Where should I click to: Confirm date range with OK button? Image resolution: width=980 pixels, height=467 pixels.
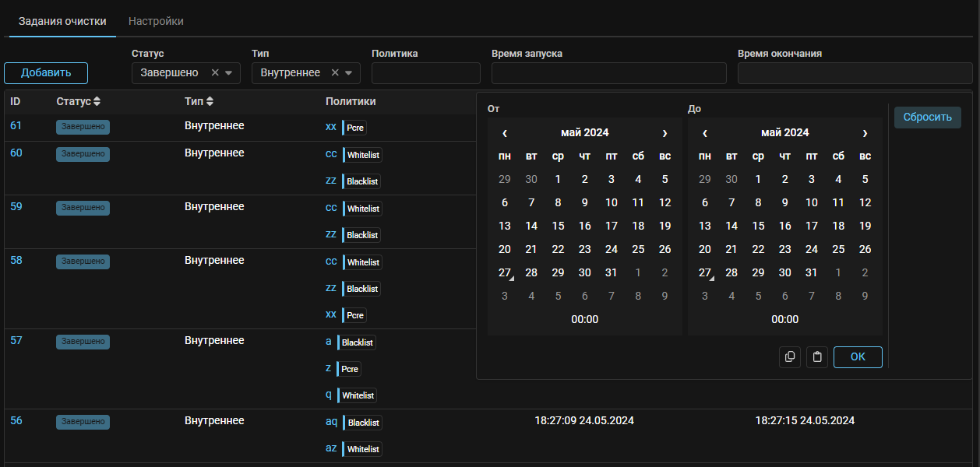click(858, 357)
